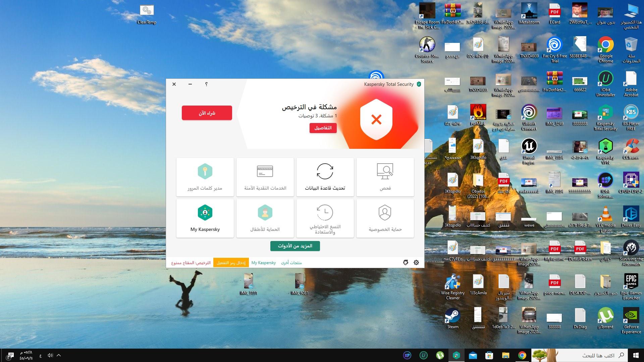Viewport: 644px width, 362px height.
Task: Open Microsoft Store from the taskbar
Action: [x=489, y=355]
